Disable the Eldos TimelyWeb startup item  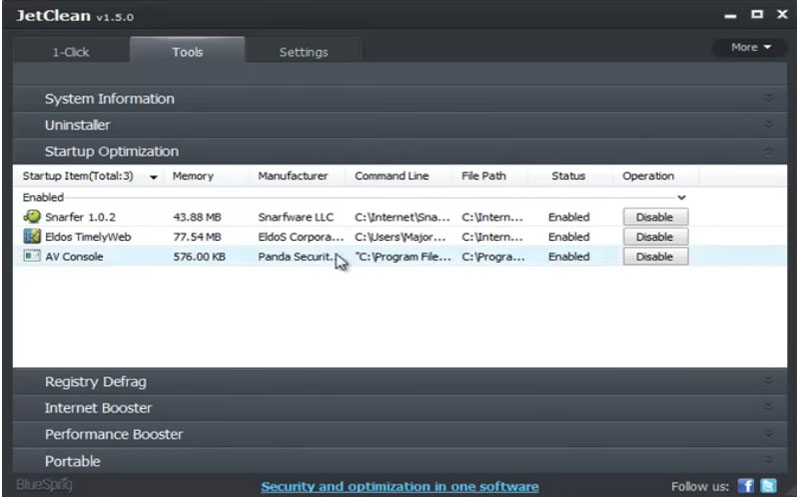[x=655, y=237]
